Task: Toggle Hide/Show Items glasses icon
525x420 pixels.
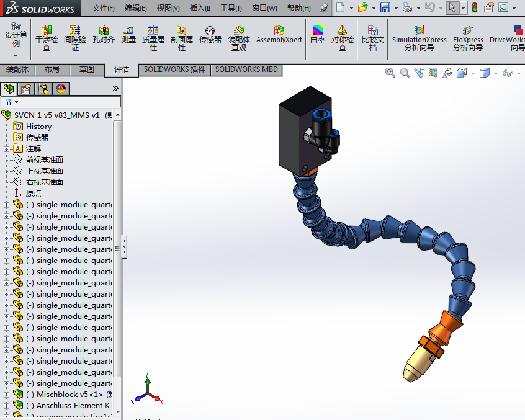Action: pos(507,73)
